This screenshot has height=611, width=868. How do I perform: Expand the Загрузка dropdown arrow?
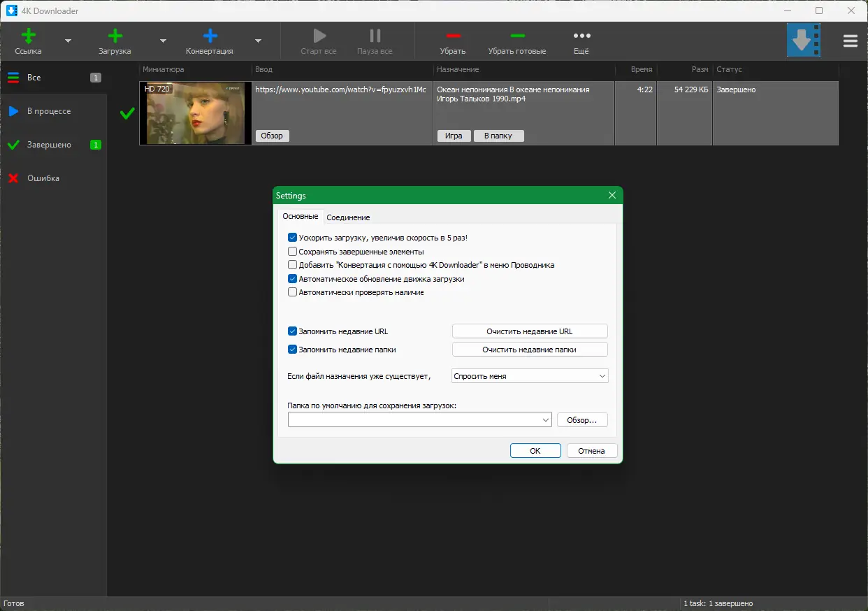[163, 41]
